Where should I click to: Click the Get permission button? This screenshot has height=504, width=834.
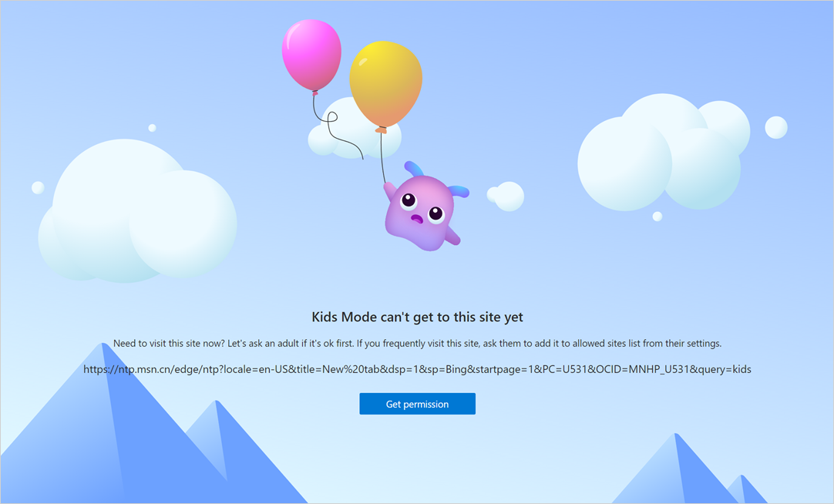pos(417,404)
